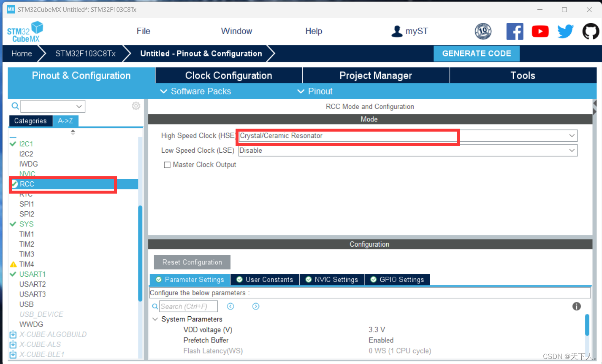Select IWDG in the peripheral list

(x=28, y=164)
